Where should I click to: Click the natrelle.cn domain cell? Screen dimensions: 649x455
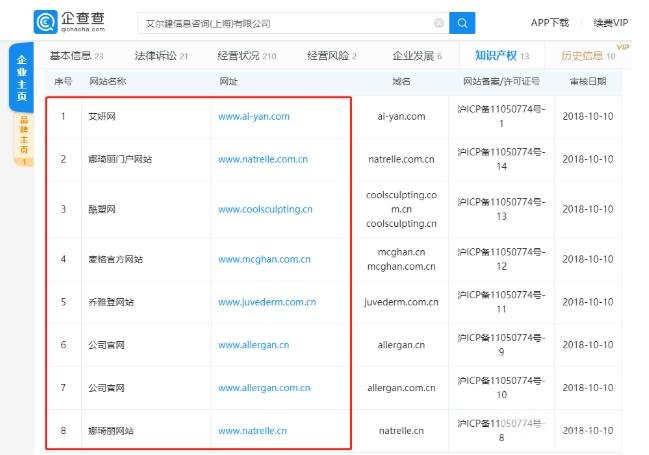pos(401,431)
